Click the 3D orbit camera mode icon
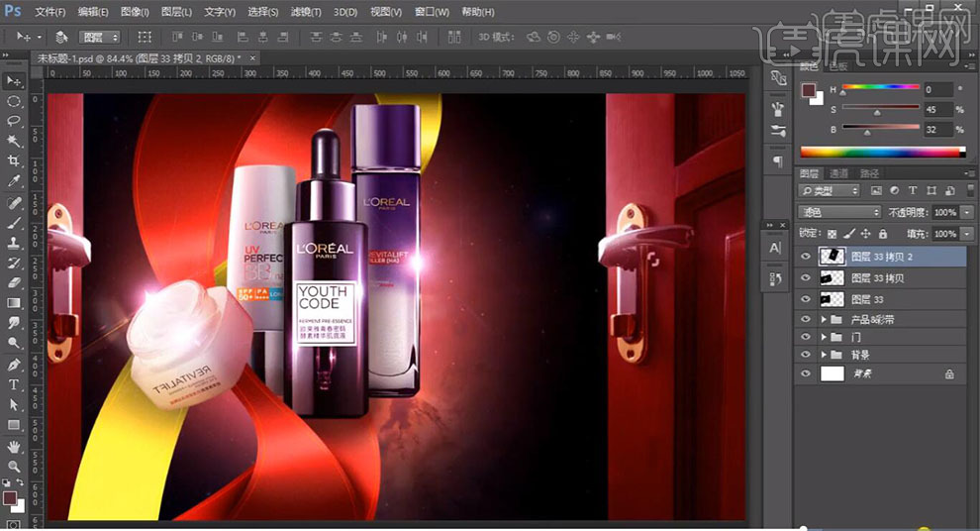980x531 pixels. (534, 37)
